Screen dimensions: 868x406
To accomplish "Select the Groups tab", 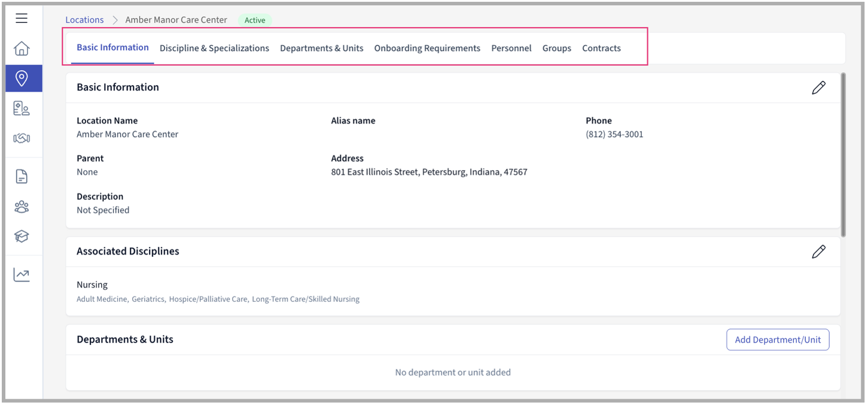I will point(556,49).
